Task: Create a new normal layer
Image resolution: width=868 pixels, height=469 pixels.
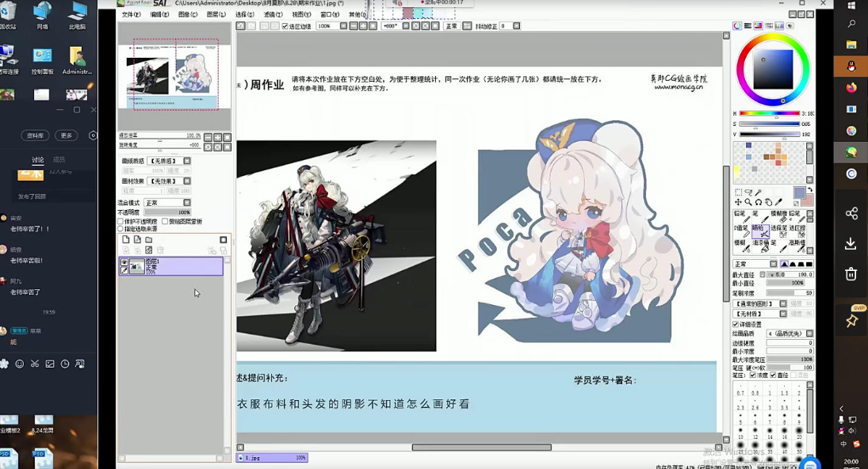Action: (x=126, y=239)
